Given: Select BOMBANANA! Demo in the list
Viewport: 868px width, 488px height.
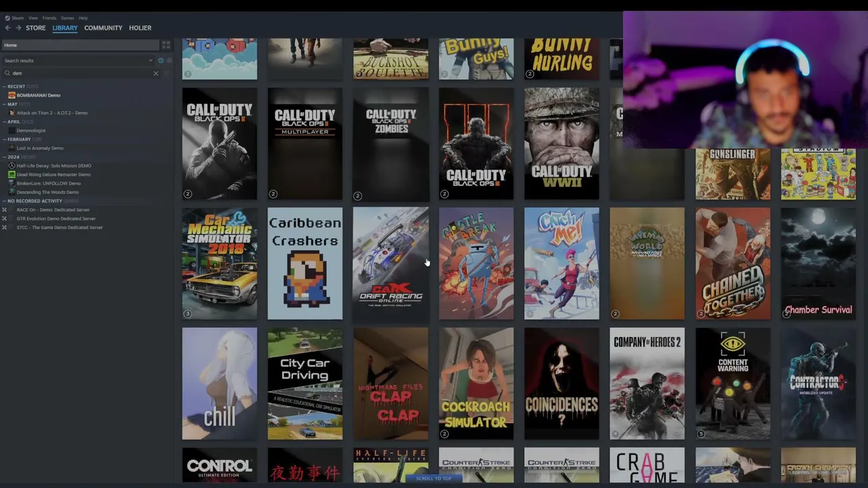Looking at the screenshot, I should [39, 96].
